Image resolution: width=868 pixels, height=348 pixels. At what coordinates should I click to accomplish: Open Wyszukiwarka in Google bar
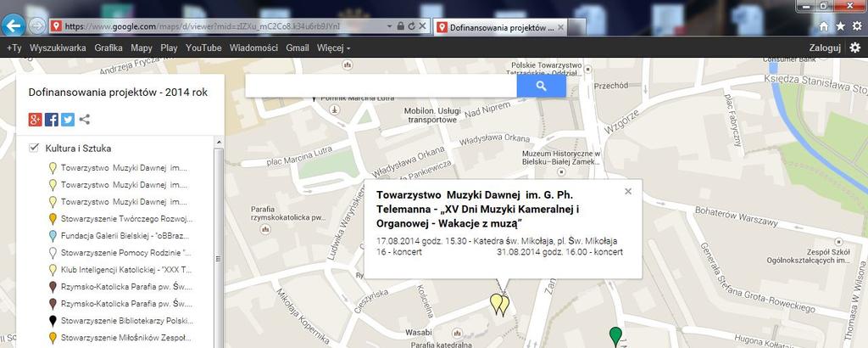[58, 48]
